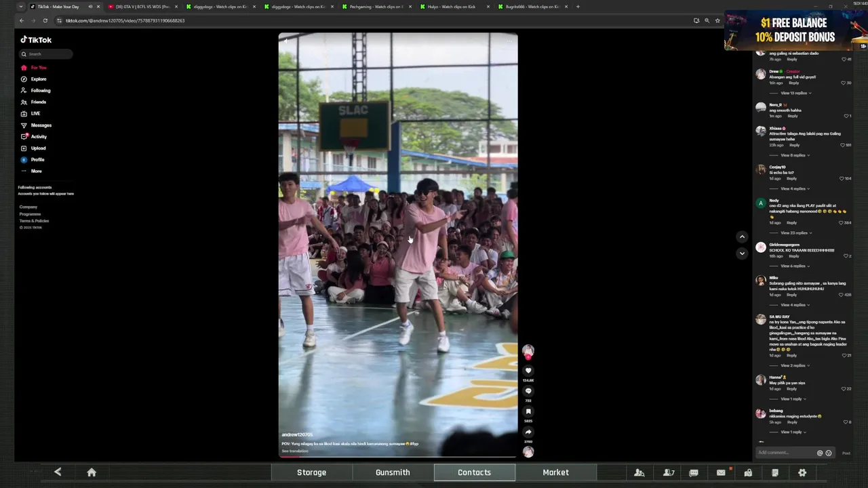Expand the More menu in sidebar

pyautogui.click(x=31, y=171)
